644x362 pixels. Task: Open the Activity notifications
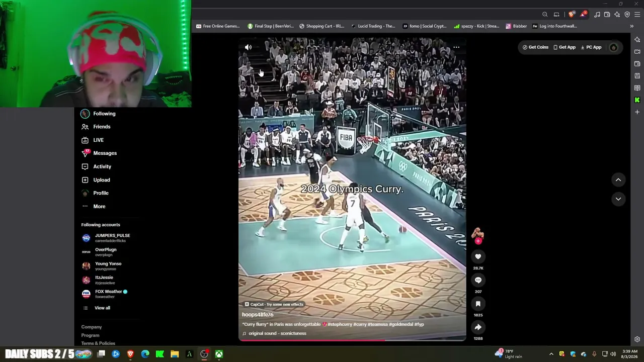click(x=96, y=166)
